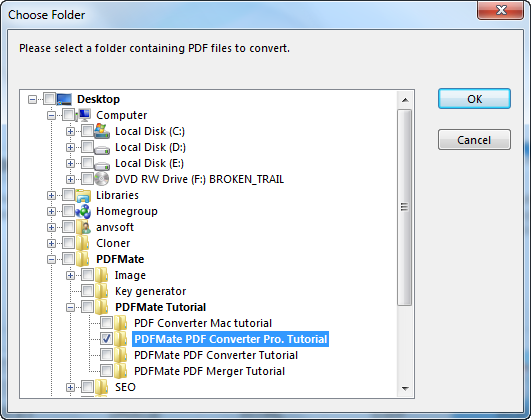Click the PDFMate PDF Converter Tutorial folder icon
Viewport: 531px width, 420px height.
click(121, 355)
